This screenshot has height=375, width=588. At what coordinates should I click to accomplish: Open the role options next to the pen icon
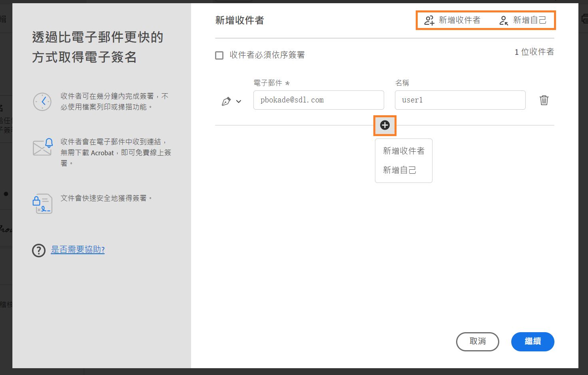(239, 102)
